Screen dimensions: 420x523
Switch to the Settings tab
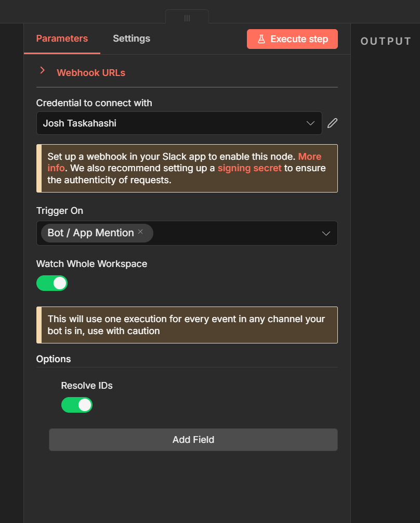coord(132,39)
